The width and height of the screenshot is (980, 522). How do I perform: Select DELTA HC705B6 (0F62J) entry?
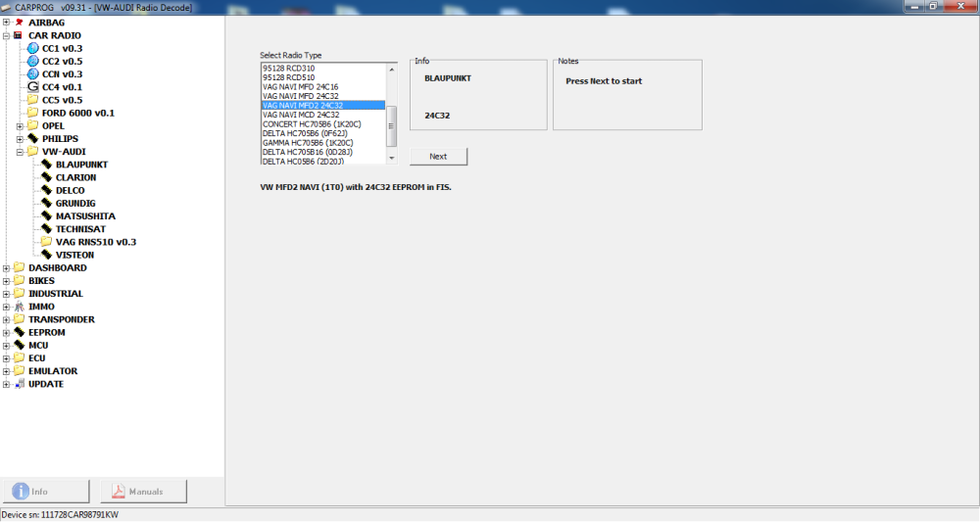[323, 133]
